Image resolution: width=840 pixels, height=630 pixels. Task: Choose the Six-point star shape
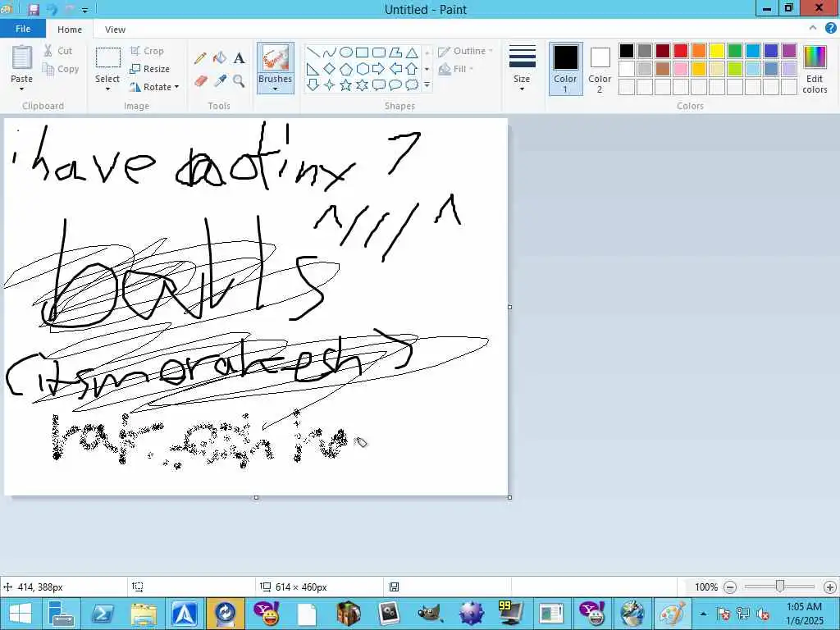pos(362,84)
